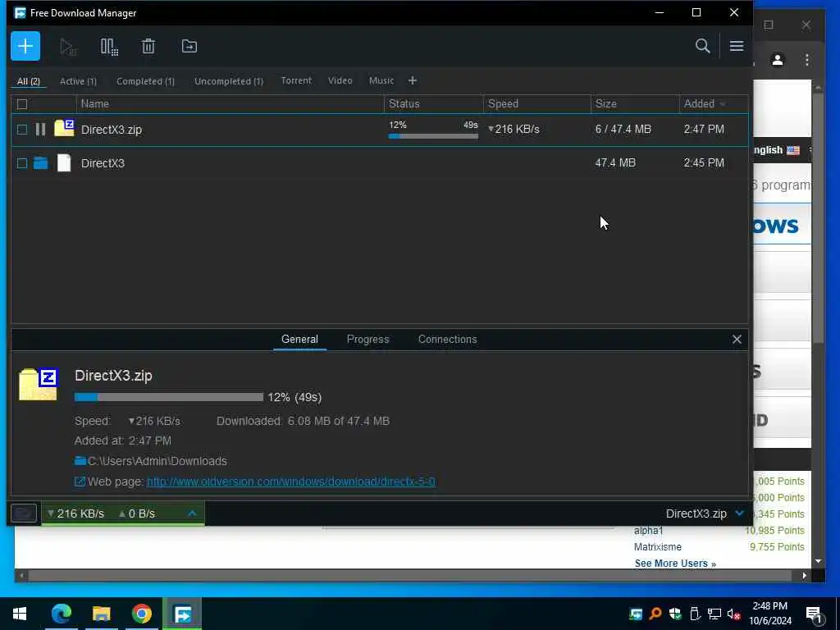The image size is (840, 630).
Task: Click the folder icon beside C:\Users\Admin\Downloads
Action: pyautogui.click(x=80, y=461)
